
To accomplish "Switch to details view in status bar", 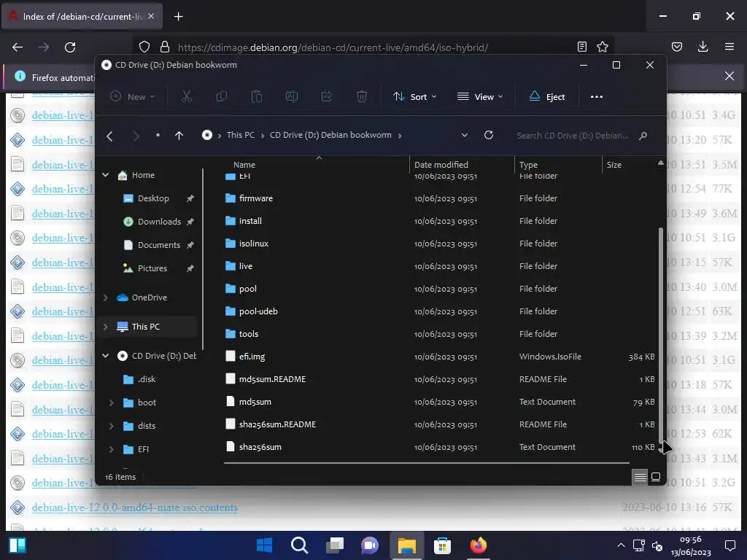I will [640, 477].
